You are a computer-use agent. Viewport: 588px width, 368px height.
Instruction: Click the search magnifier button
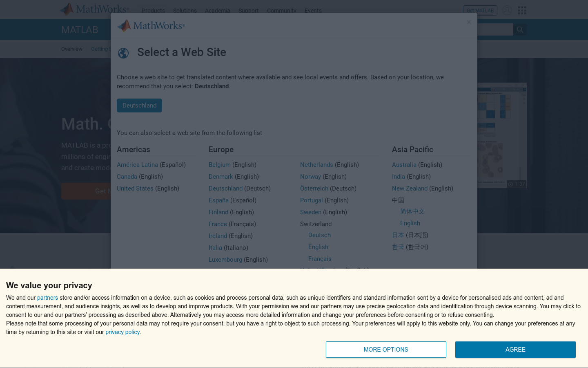520,29
